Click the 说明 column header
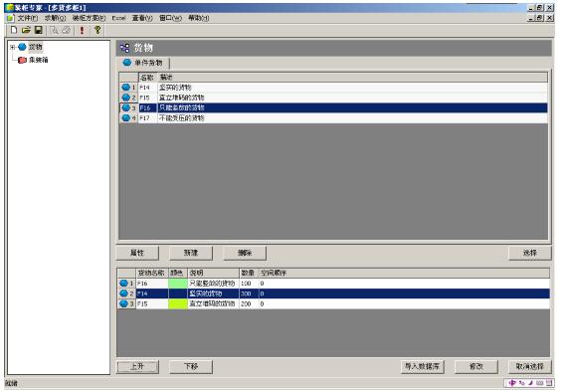The width and height of the screenshot is (563, 392). point(213,273)
